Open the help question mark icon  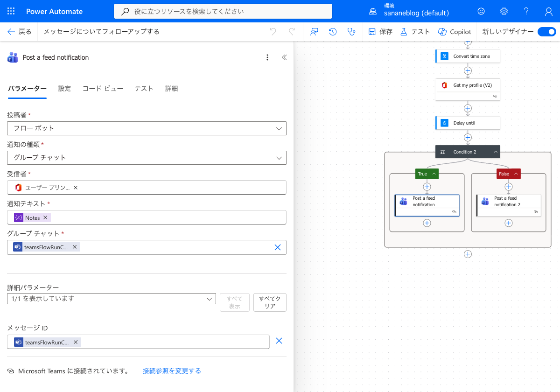tap(526, 11)
